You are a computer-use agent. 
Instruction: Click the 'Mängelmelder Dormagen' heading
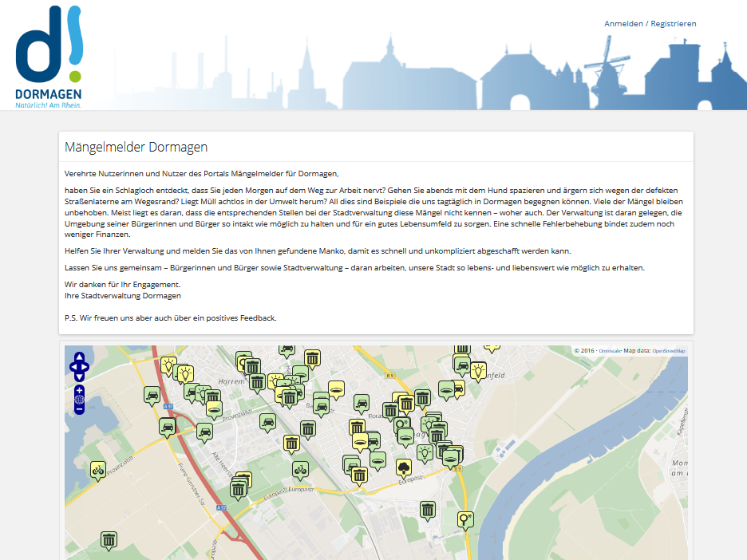tap(136, 147)
